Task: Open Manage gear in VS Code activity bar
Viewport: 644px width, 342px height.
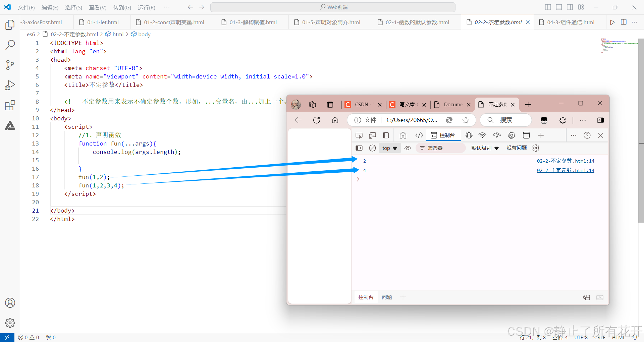Action: [x=10, y=323]
